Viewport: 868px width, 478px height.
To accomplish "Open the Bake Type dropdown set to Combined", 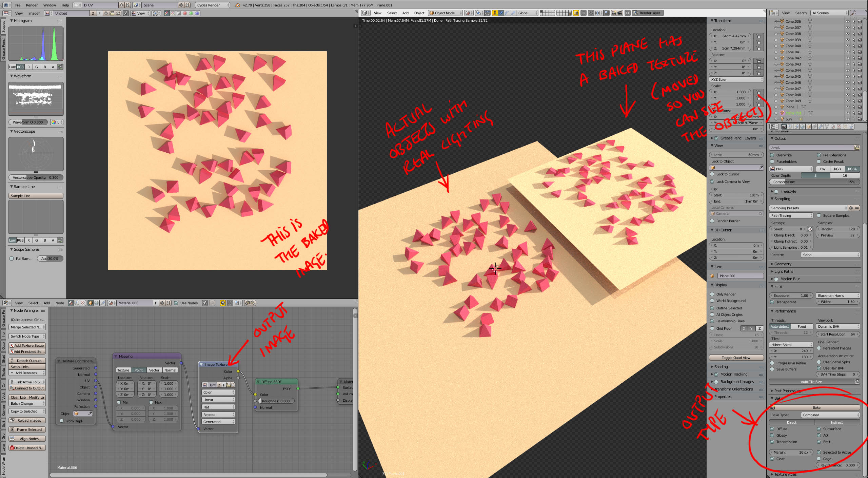I will [830, 415].
